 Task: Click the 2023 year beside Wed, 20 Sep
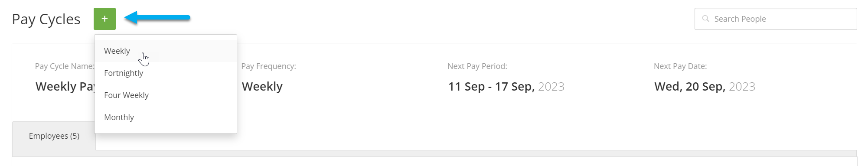pos(742,86)
